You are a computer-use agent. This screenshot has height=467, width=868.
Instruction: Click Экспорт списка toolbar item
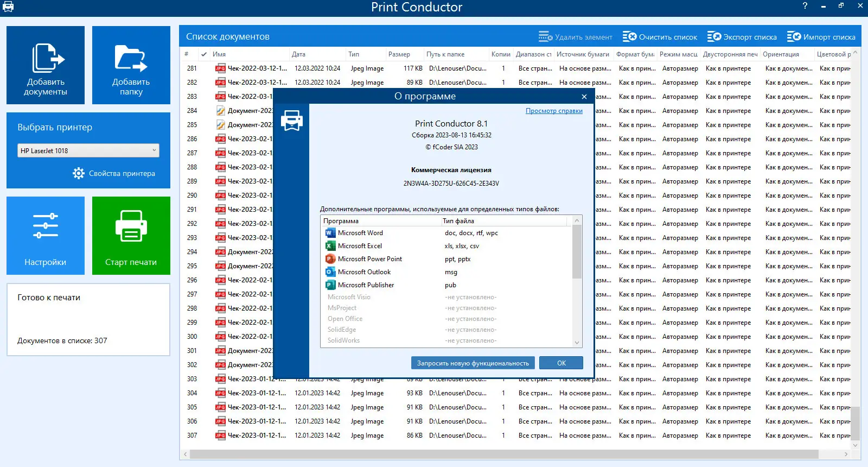pyautogui.click(x=742, y=37)
